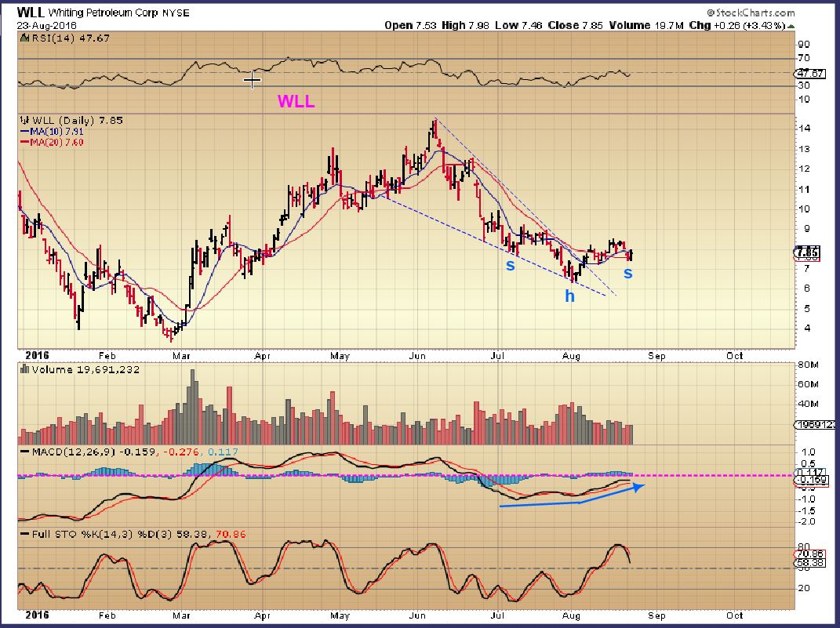Click the Mar label on the bottom time axis
Viewport: 840px width, 628px height.
184,617
